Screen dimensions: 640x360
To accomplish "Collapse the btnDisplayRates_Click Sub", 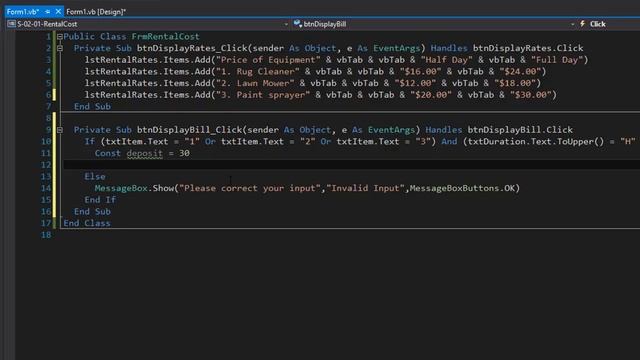I will (x=60, y=48).
